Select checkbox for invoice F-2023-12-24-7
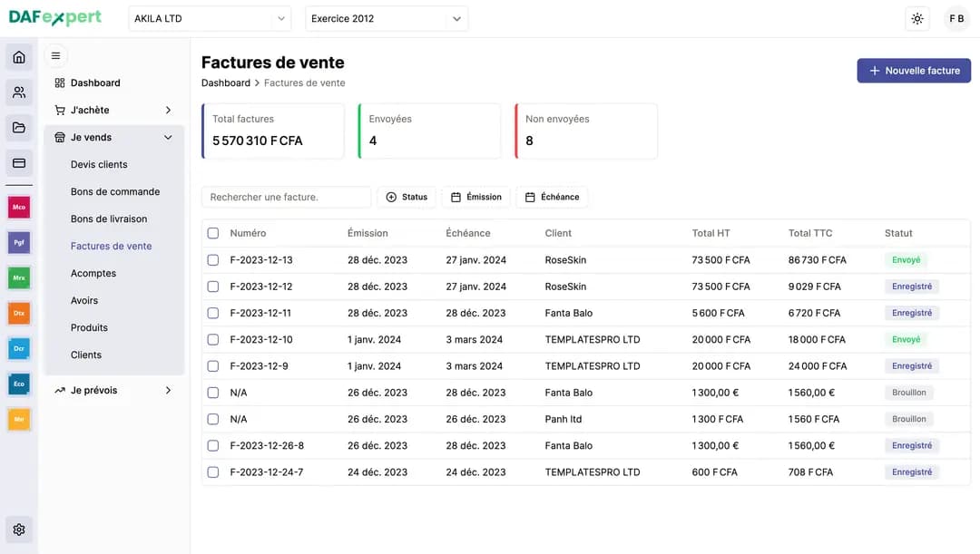This screenshot has height=554, width=980. tap(213, 472)
